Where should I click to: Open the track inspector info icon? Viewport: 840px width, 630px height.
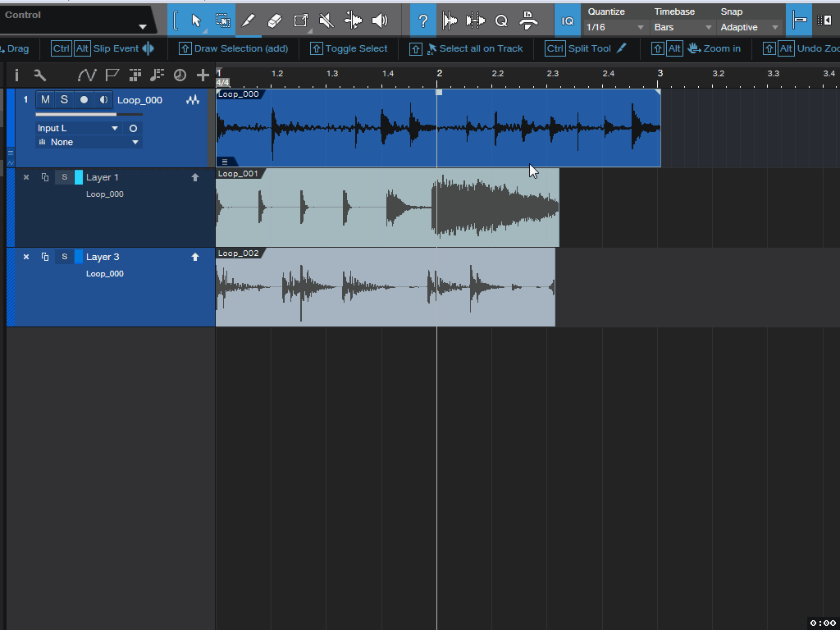(x=16, y=75)
